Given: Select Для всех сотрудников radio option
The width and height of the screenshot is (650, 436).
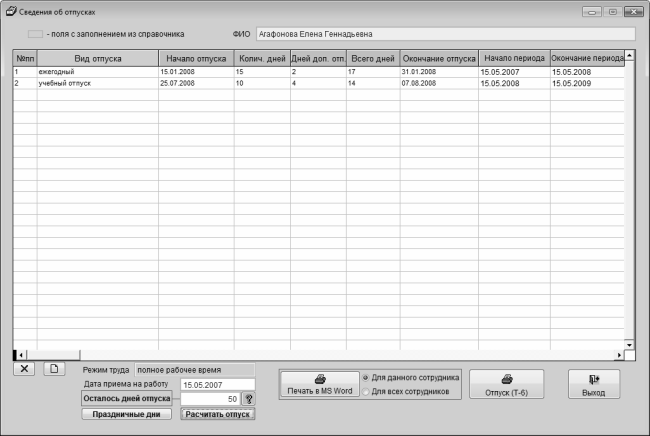Looking at the screenshot, I should [365, 391].
